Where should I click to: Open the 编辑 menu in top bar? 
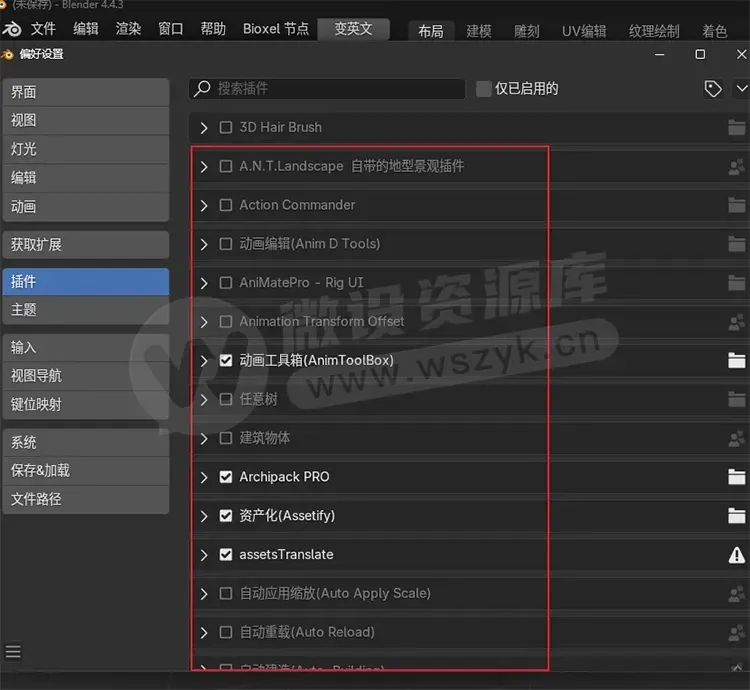86,29
